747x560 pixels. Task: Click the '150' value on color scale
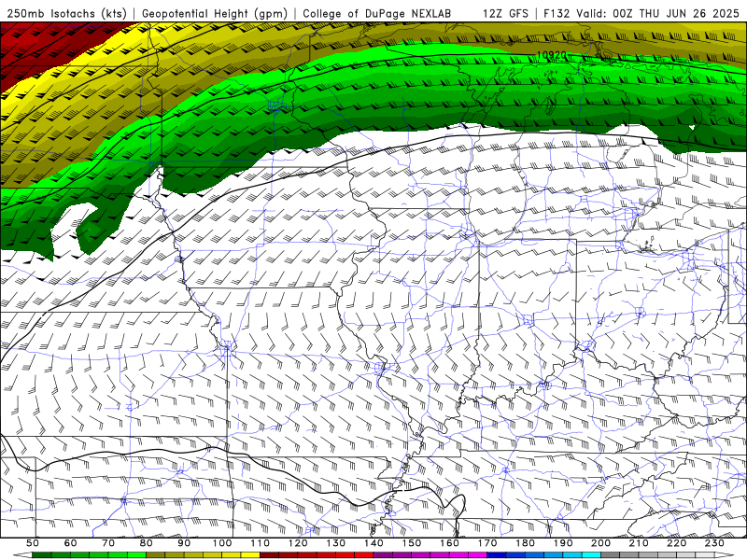click(412, 543)
